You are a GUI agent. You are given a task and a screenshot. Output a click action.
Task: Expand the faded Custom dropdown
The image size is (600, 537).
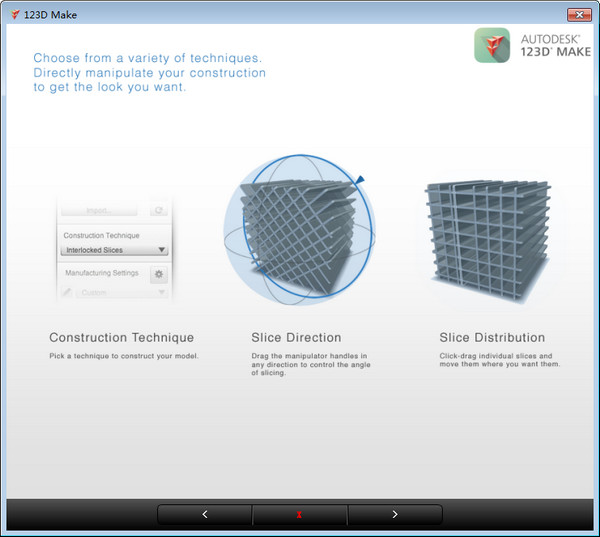pyautogui.click(x=122, y=293)
